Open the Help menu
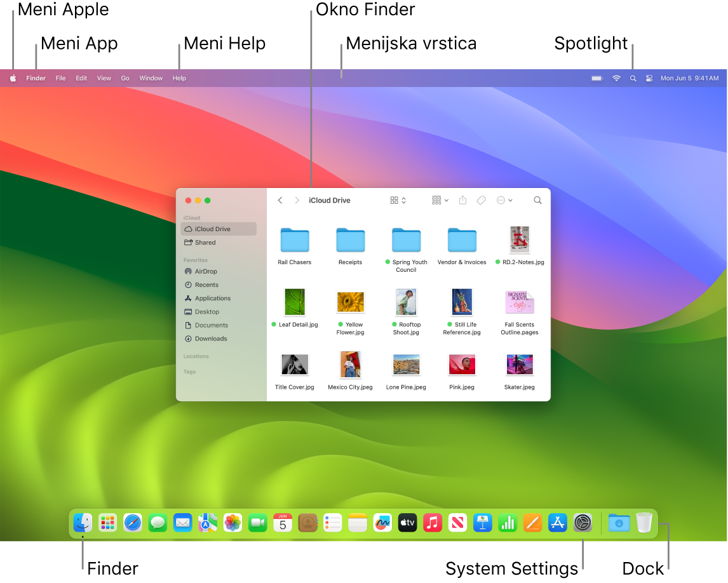 [179, 77]
